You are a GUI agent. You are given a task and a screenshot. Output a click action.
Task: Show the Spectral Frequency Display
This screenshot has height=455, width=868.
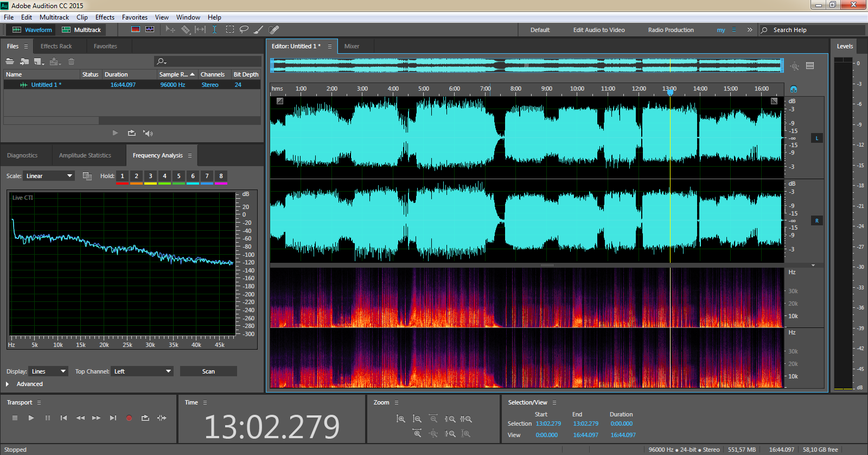coord(136,29)
